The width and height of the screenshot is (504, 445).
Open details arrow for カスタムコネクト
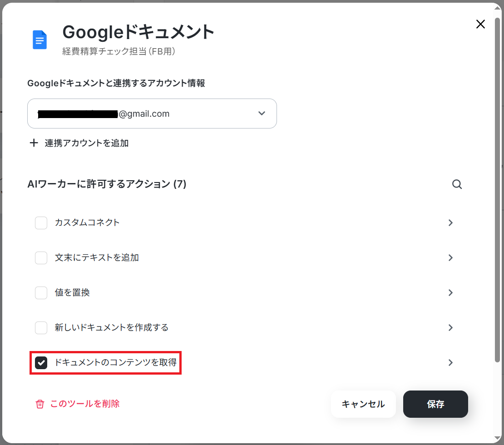point(450,223)
